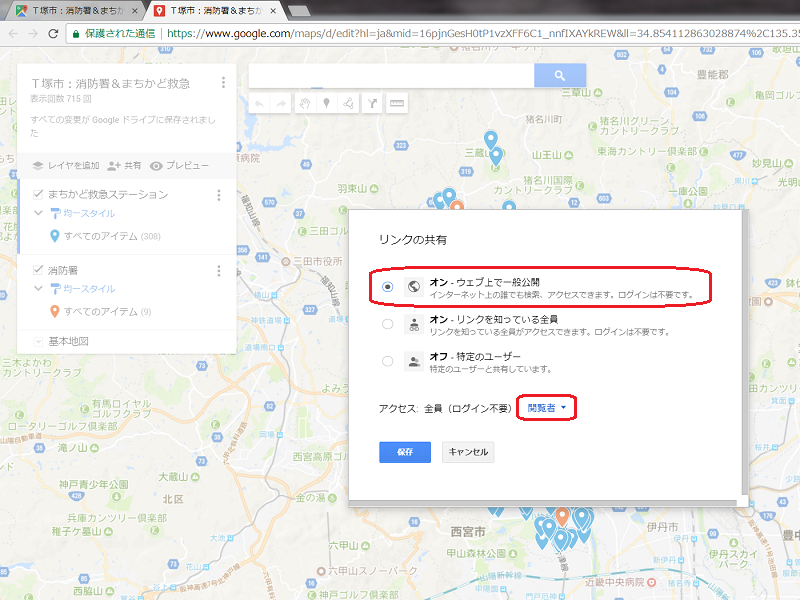
Task: Click browser back arrow
Action: point(14,34)
